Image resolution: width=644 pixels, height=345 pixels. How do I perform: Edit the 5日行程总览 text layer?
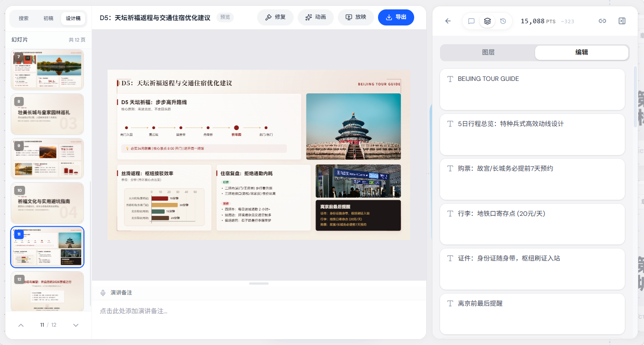pos(532,134)
